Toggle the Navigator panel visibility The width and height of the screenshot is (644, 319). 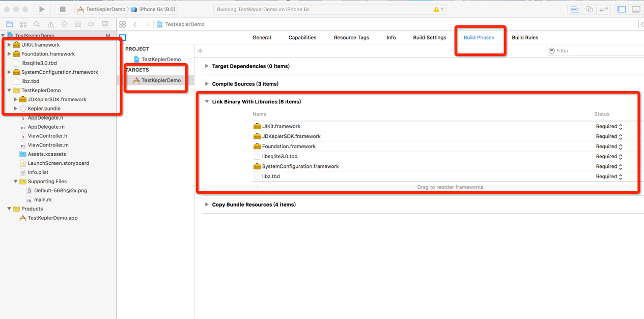(x=622, y=9)
